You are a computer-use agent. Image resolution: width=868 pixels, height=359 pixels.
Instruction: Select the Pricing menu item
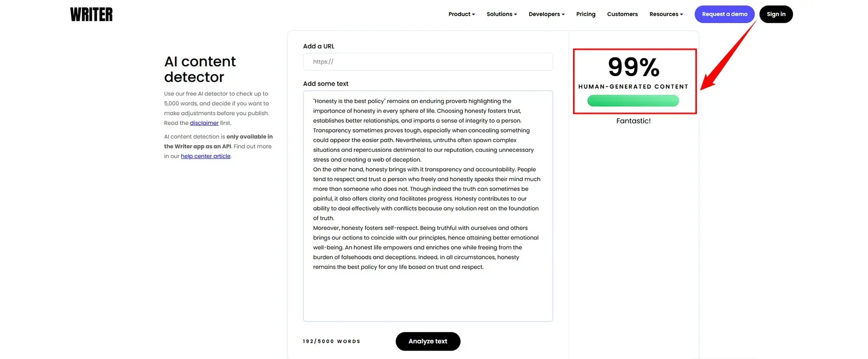[x=585, y=14]
